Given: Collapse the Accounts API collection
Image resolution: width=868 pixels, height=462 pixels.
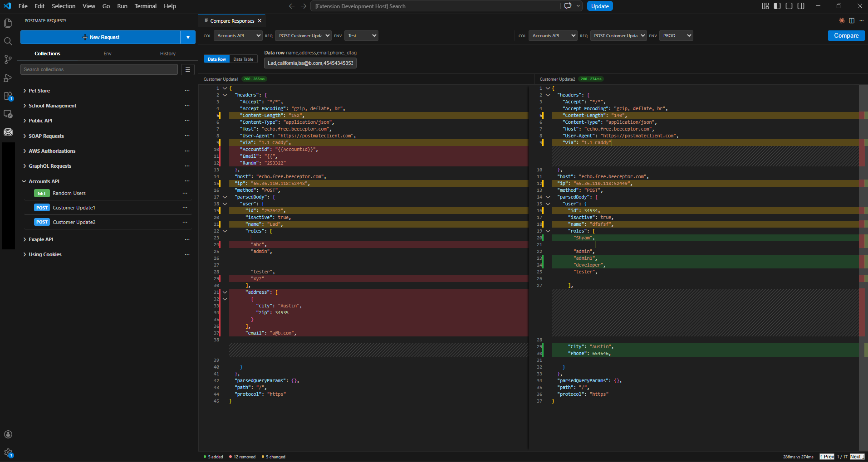Looking at the screenshot, I should [x=25, y=181].
